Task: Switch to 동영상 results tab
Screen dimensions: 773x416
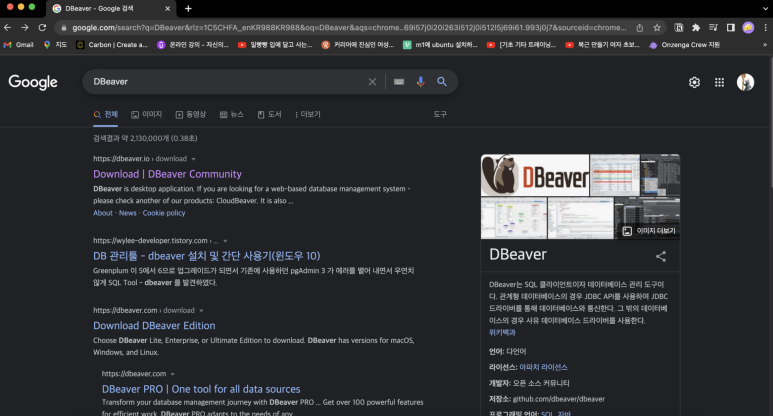Action: click(191, 114)
